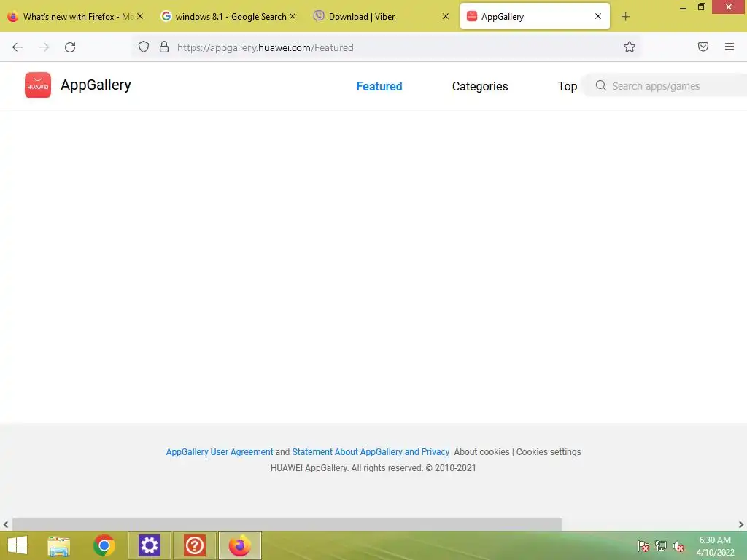Open the Featured section

[379, 86]
